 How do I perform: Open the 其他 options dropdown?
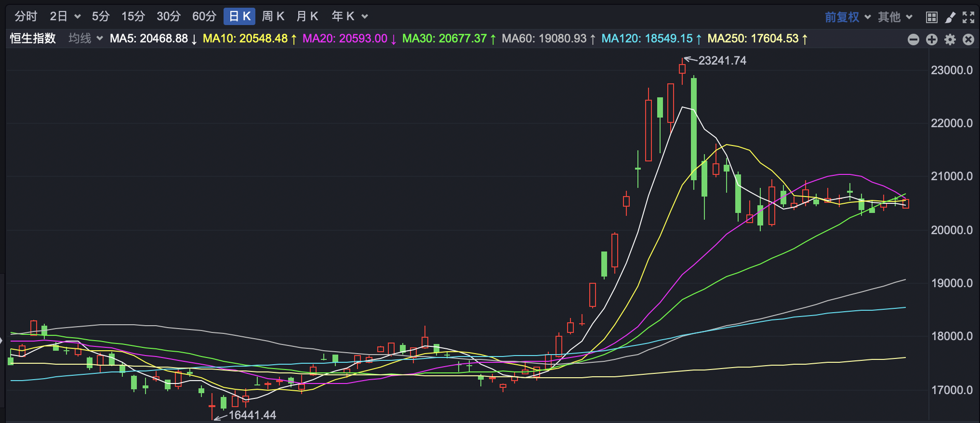(895, 17)
